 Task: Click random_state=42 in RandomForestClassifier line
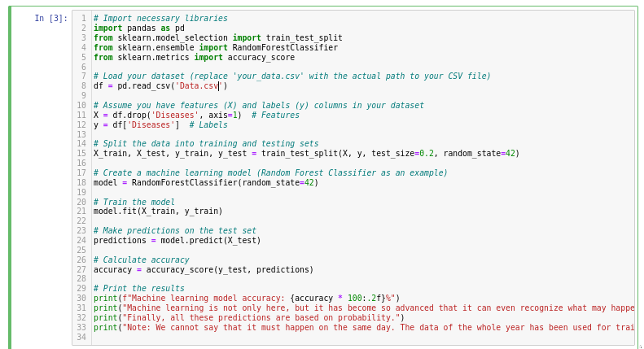(x=278, y=182)
